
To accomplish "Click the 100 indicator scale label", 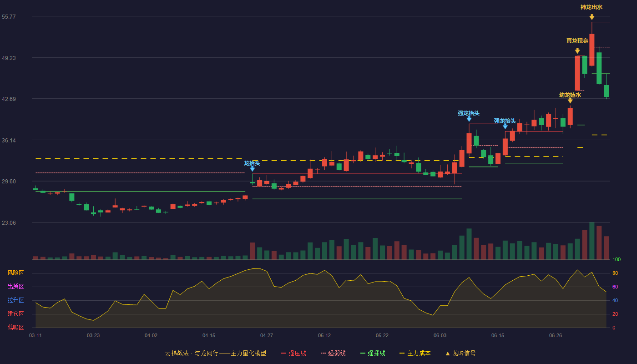I will coord(617,260).
